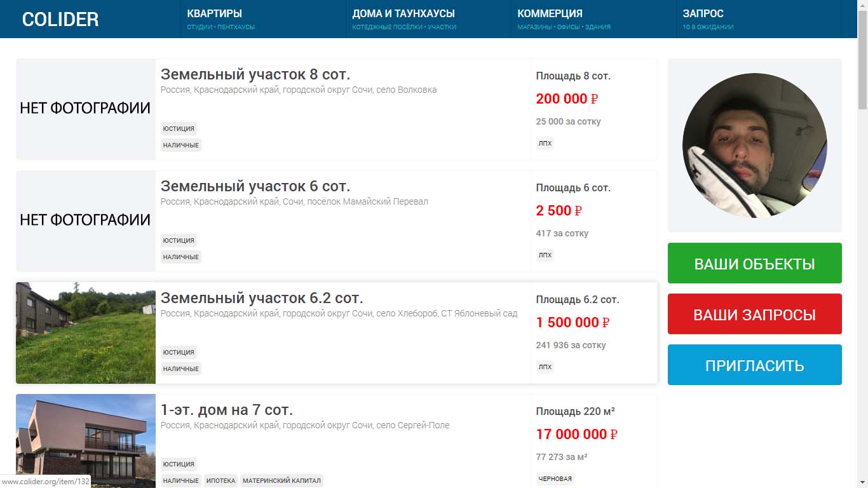Click the modern house photo thumbnail
Viewport: 868px width, 488px height.
tap(86, 441)
